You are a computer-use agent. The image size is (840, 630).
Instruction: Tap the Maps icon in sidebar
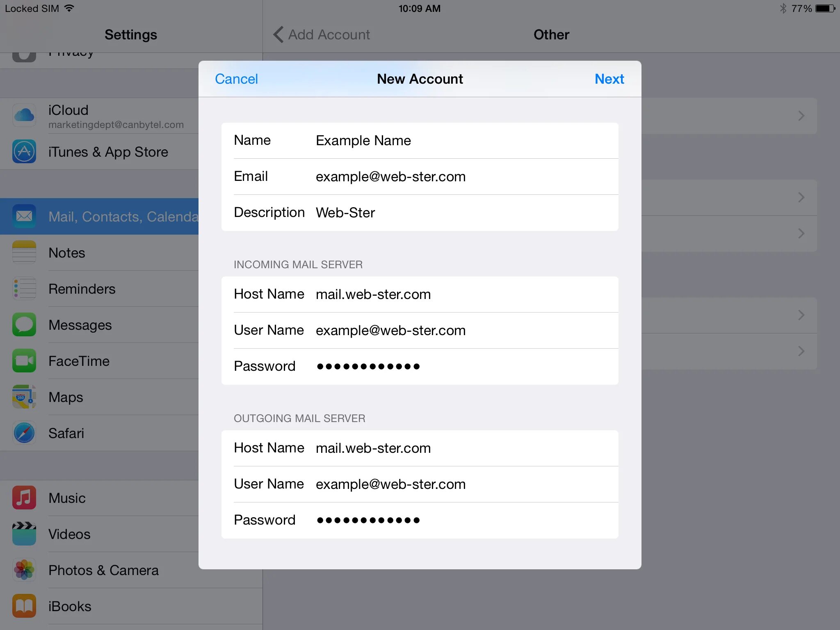[24, 397]
